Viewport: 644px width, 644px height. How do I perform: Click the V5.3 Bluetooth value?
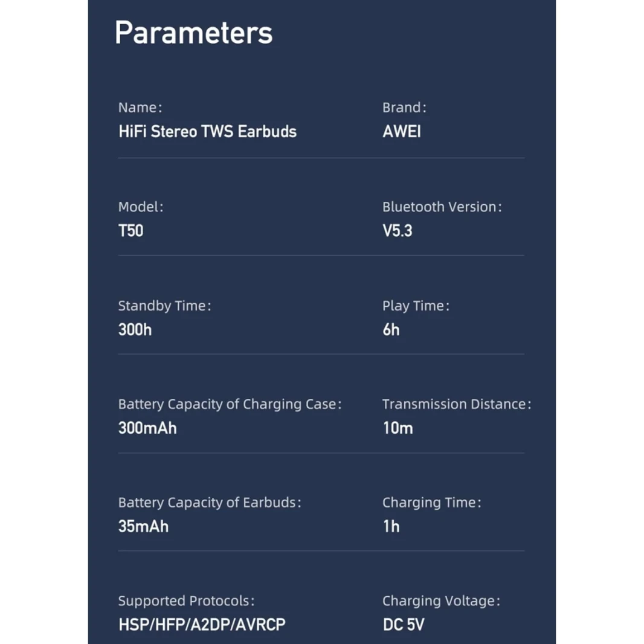coord(397,231)
